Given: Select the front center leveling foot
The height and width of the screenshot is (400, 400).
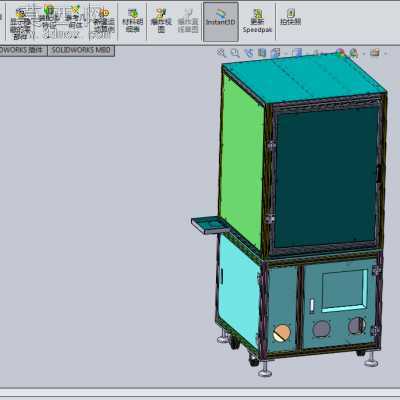Looking at the screenshot, I should (x=265, y=368).
